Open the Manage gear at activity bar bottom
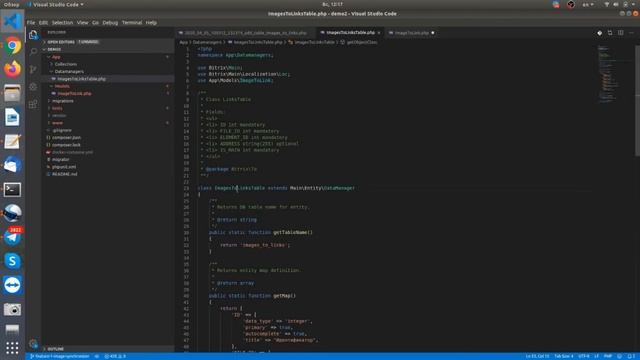The width and height of the screenshot is (640, 360). point(33,344)
